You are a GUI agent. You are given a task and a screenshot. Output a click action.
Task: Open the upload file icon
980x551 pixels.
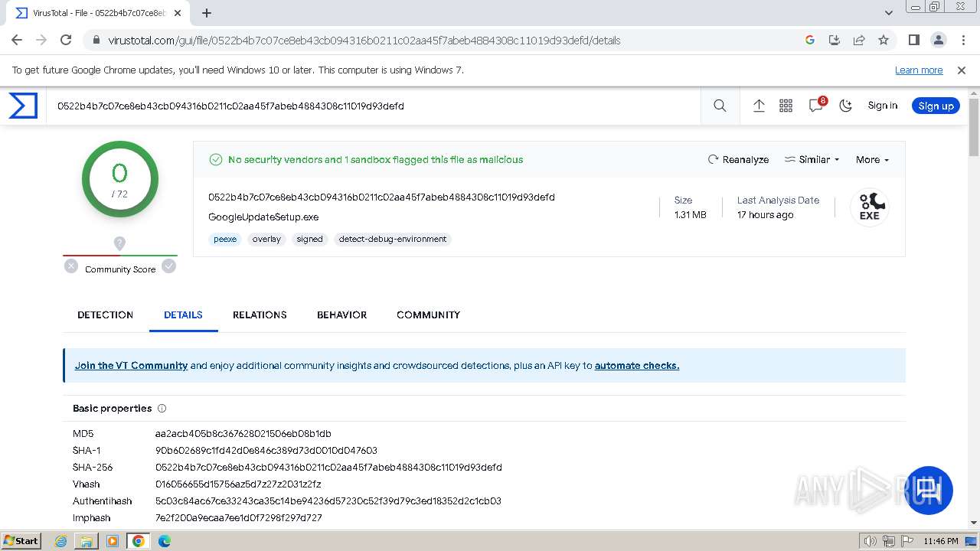759,106
